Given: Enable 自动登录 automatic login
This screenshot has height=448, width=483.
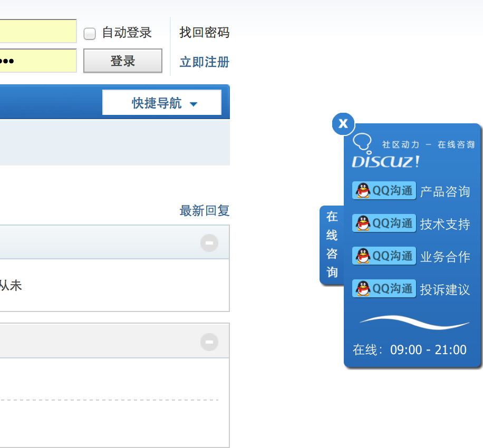Looking at the screenshot, I should point(90,33).
